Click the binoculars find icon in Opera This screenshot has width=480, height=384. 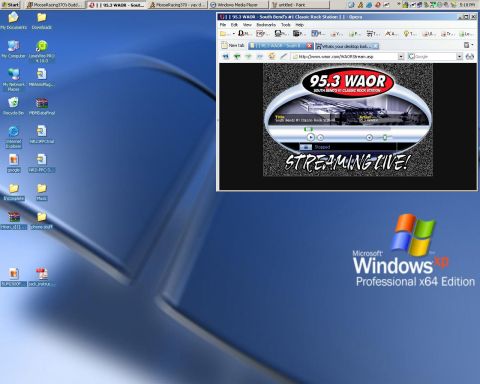coord(470,57)
